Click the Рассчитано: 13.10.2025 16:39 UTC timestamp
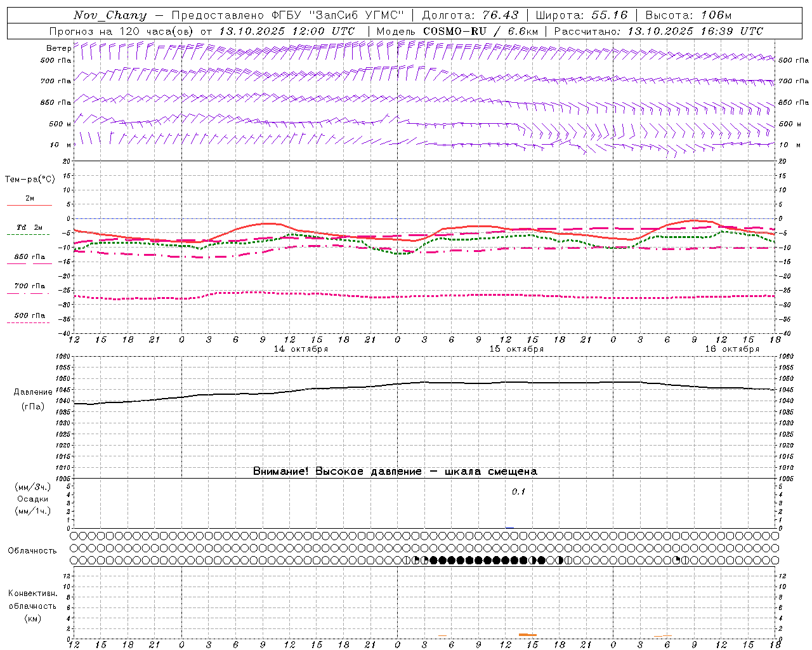The width and height of the screenshot is (812, 650). pyautogui.click(x=658, y=31)
